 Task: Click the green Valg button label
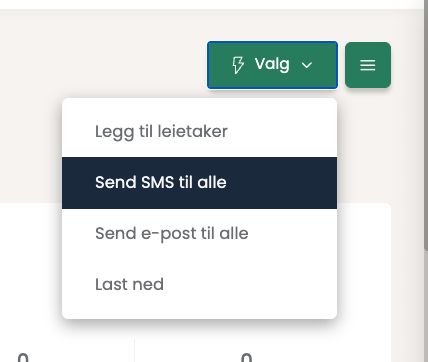(272, 64)
